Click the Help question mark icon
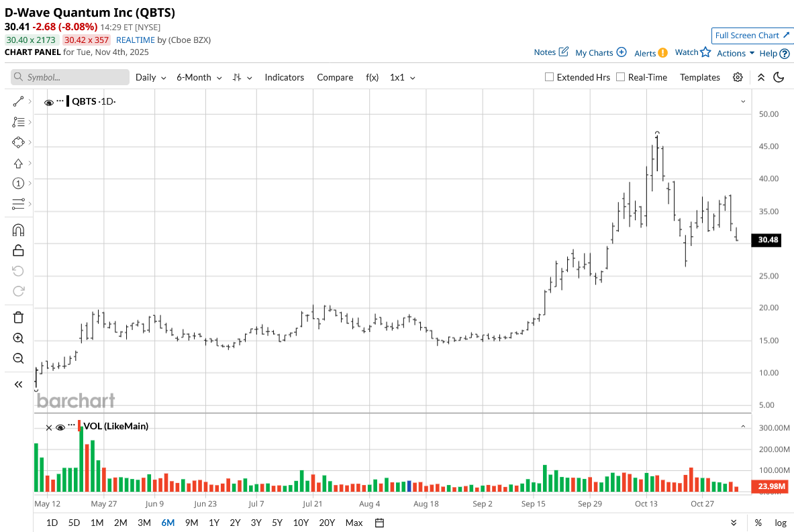The height and width of the screenshot is (532, 794). (785, 53)
